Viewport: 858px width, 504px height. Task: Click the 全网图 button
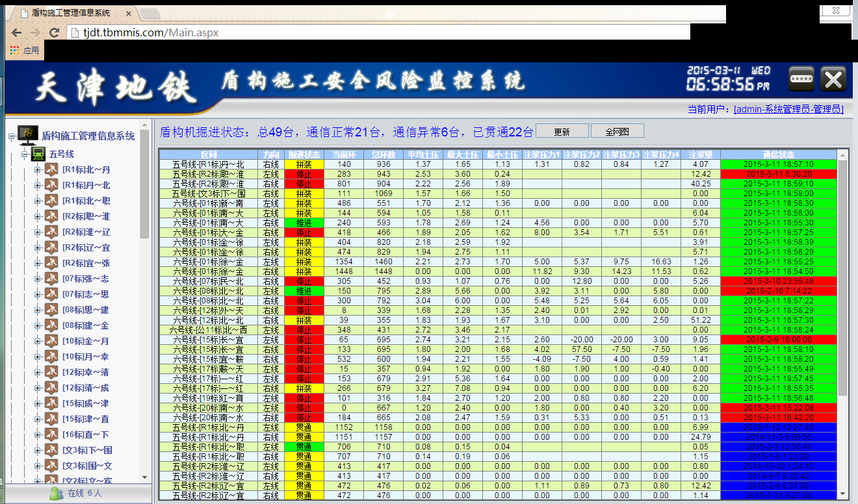pos(617,131)
